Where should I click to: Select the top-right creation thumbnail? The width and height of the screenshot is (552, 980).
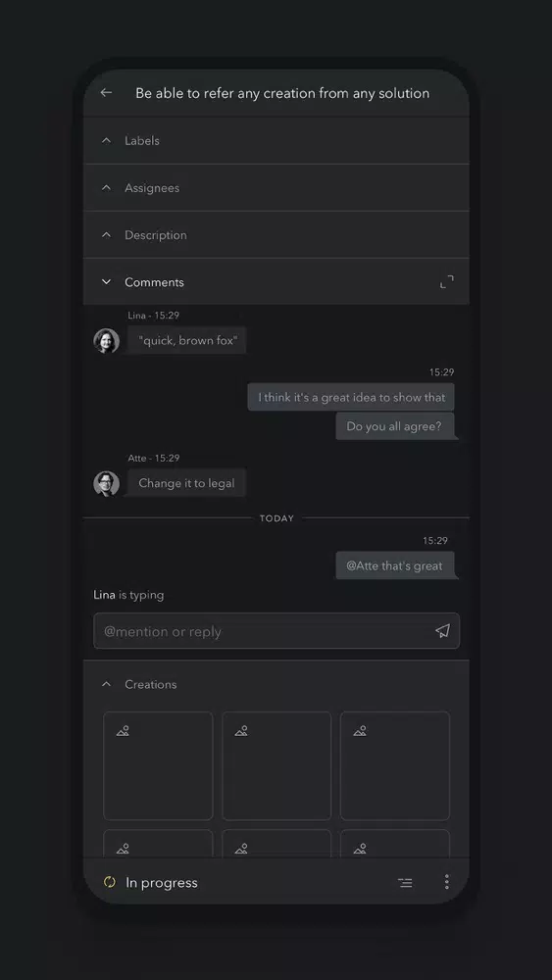point(395,765)
